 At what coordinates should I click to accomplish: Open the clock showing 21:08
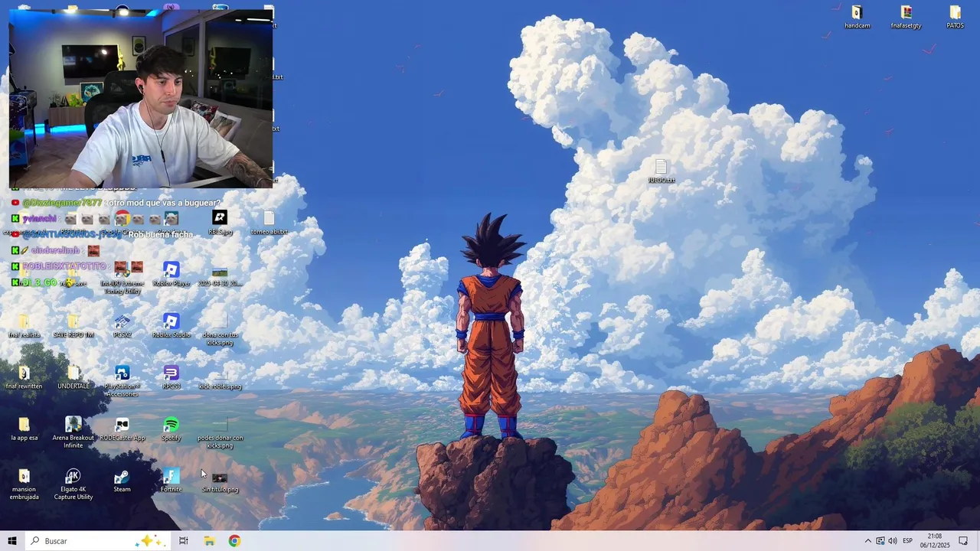click(x=935, y=541)
